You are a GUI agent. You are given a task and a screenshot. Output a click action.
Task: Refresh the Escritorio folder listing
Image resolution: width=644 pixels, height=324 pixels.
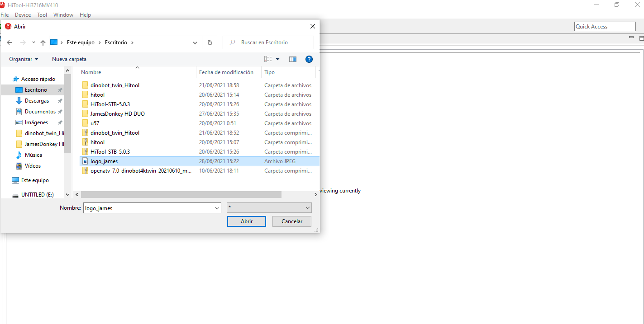tap(210, 42)
